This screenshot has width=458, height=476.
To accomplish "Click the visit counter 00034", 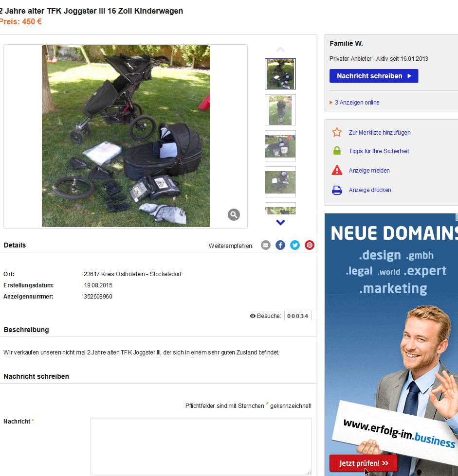I will (298, 316).
